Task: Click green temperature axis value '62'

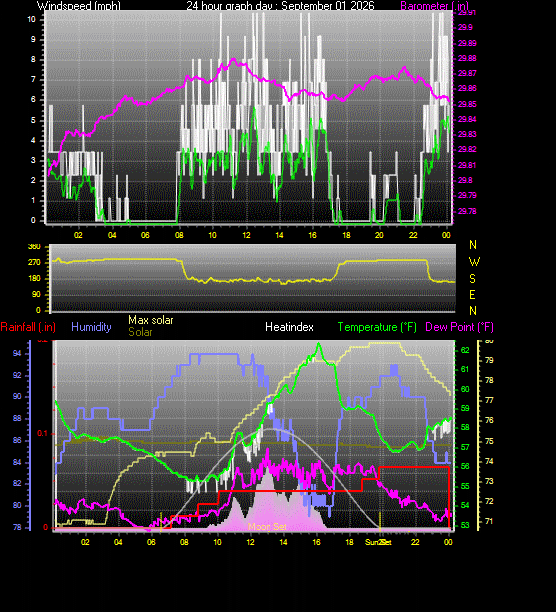Action: [465, 350]
